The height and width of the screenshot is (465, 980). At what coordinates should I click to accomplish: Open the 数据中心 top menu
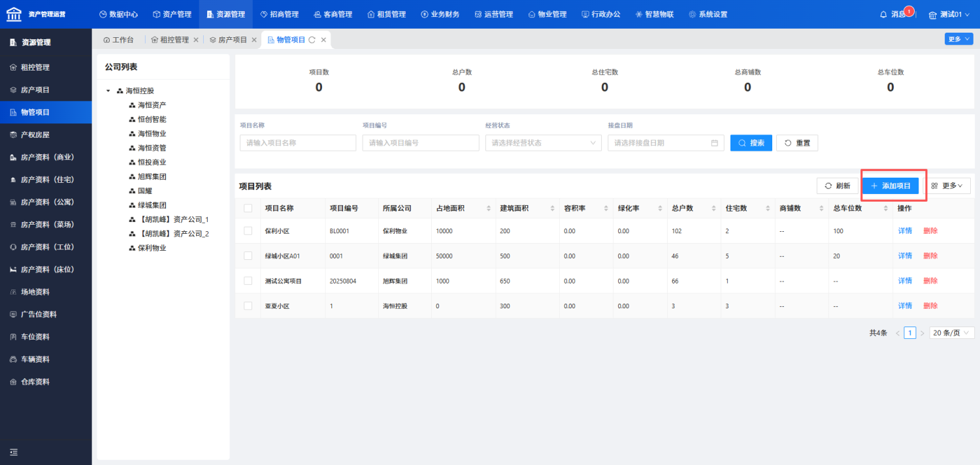tap(119, 14)
